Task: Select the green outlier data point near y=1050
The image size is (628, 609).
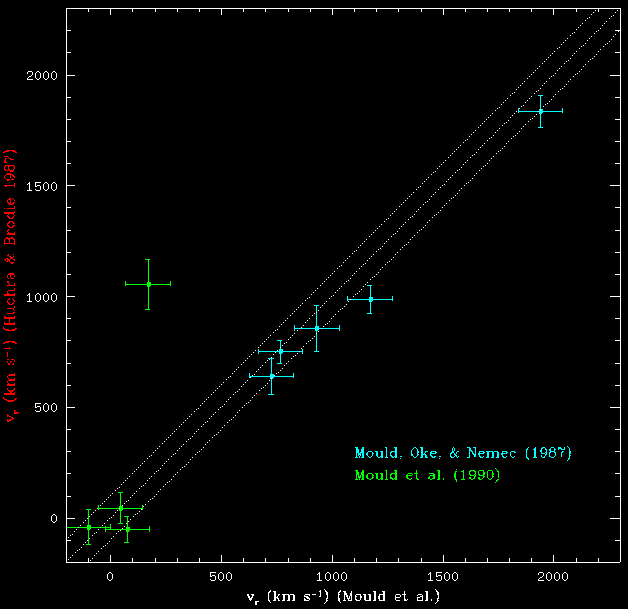Action: pos(148,284)
